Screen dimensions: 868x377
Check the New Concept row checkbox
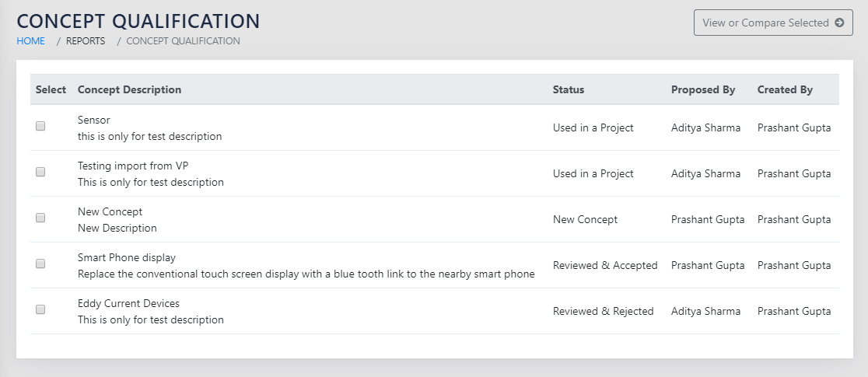pyautogui.click(x=40, y=218)
